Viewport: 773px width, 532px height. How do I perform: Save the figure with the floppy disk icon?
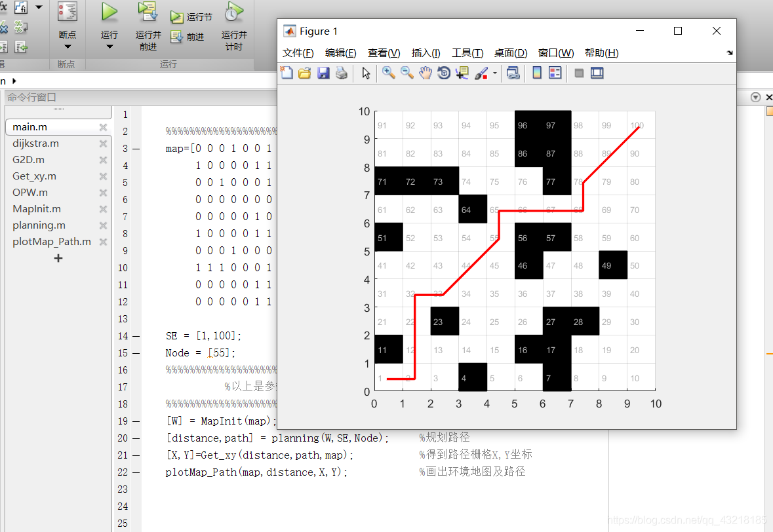(x=323, y=73)
